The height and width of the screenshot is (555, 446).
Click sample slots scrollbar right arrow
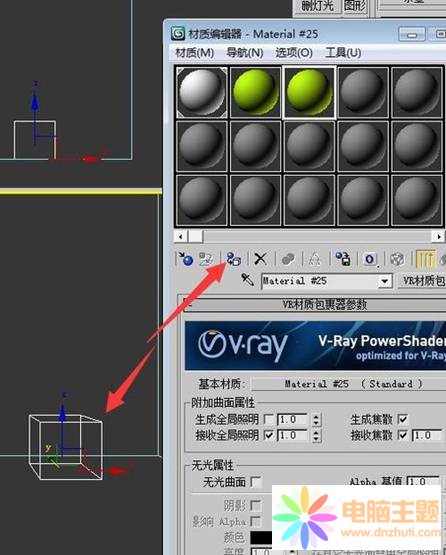point(438,236)
